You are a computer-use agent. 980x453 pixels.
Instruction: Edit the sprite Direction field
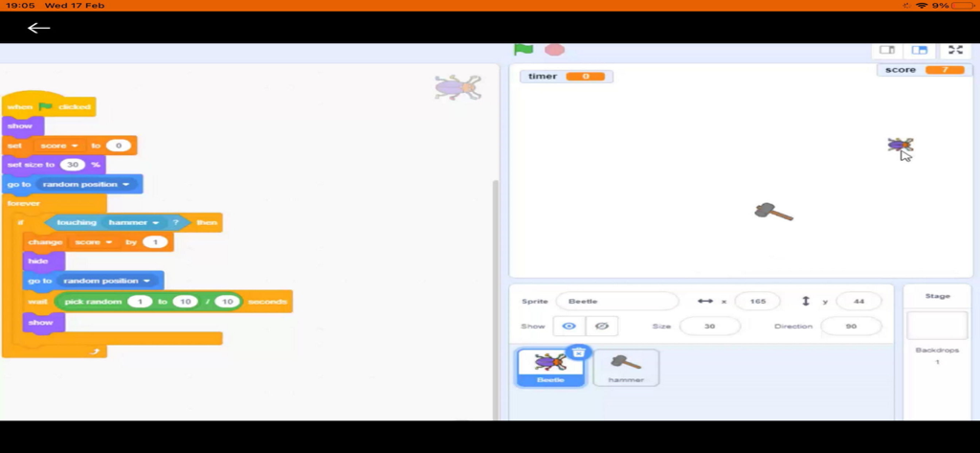tap(851, 326)
